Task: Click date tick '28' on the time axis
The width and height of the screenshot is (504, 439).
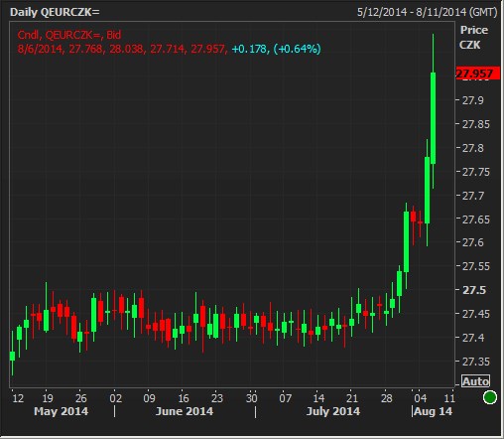Action: [x=387, y=398]
